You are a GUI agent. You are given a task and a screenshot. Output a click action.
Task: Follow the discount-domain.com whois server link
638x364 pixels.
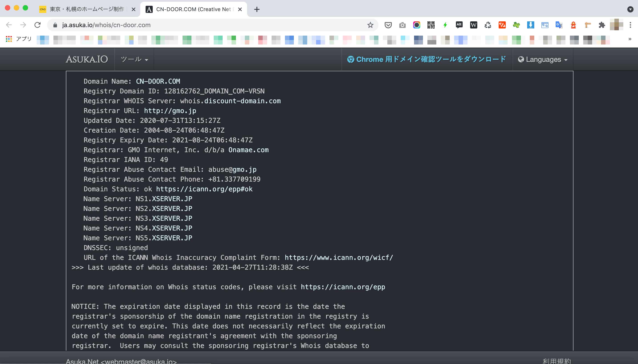click(242, 101)
